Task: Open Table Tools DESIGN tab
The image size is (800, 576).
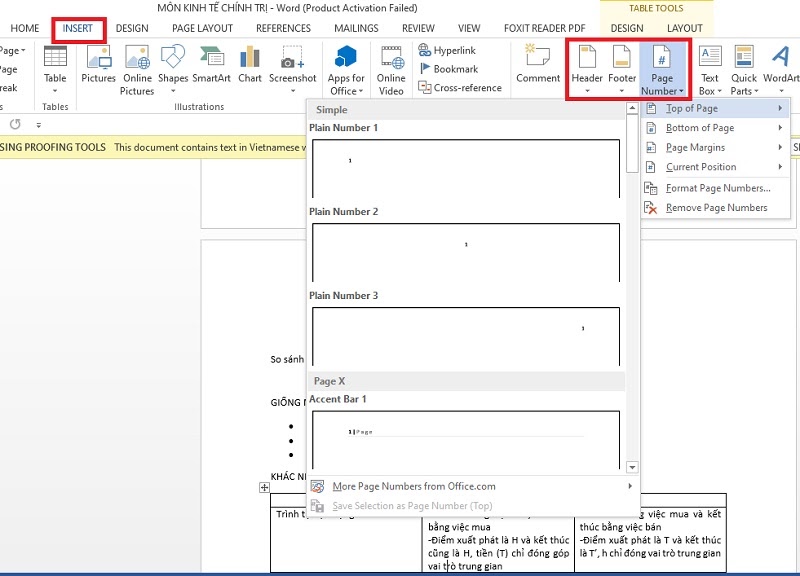Action: click(627, 28)
